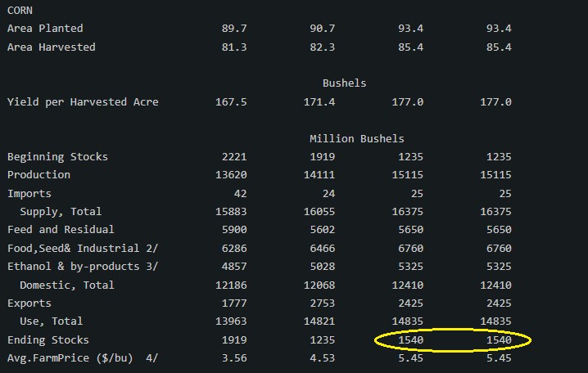Select the Production value 13620
The height and width of the screenshot is (373, 588).
coord(231,175)
